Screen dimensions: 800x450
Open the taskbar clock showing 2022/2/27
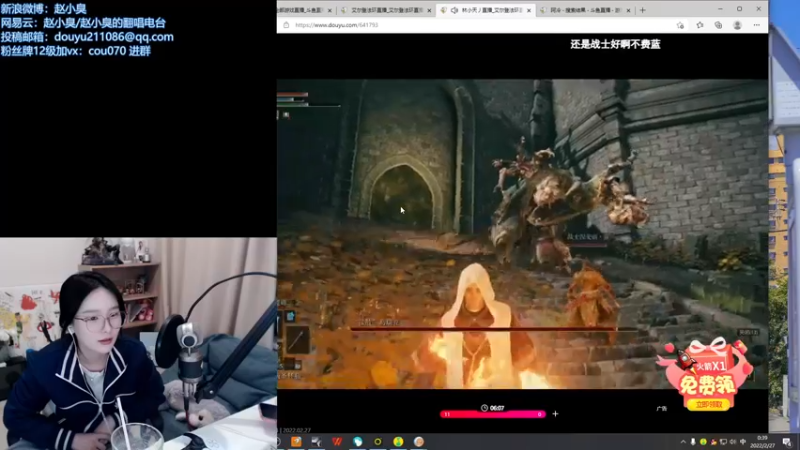click(x=762, y=442)
